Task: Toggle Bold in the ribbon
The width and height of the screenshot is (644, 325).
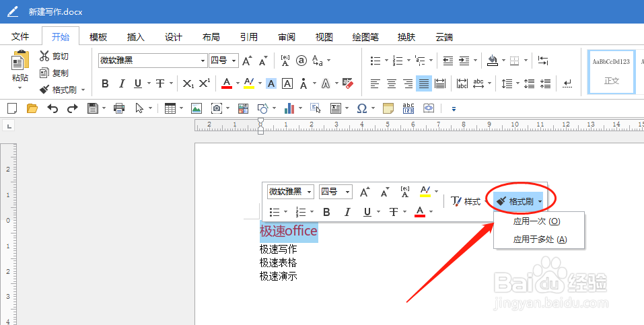Action: (x=105, y=83)
